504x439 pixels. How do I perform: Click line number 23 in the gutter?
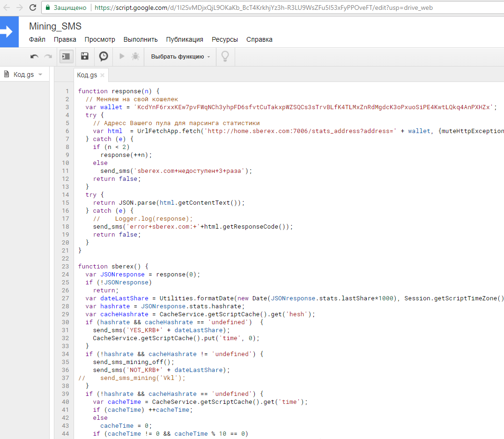pos(66,266)
